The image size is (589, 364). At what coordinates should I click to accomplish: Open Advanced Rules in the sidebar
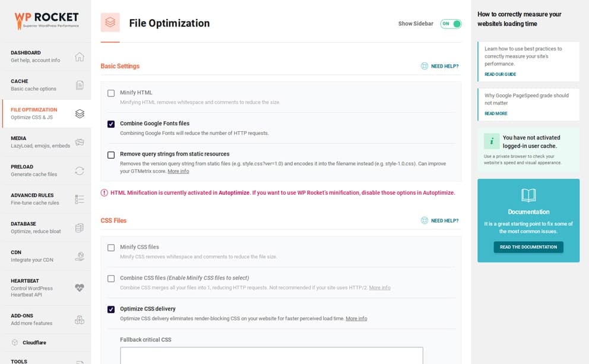click(46, 199)
